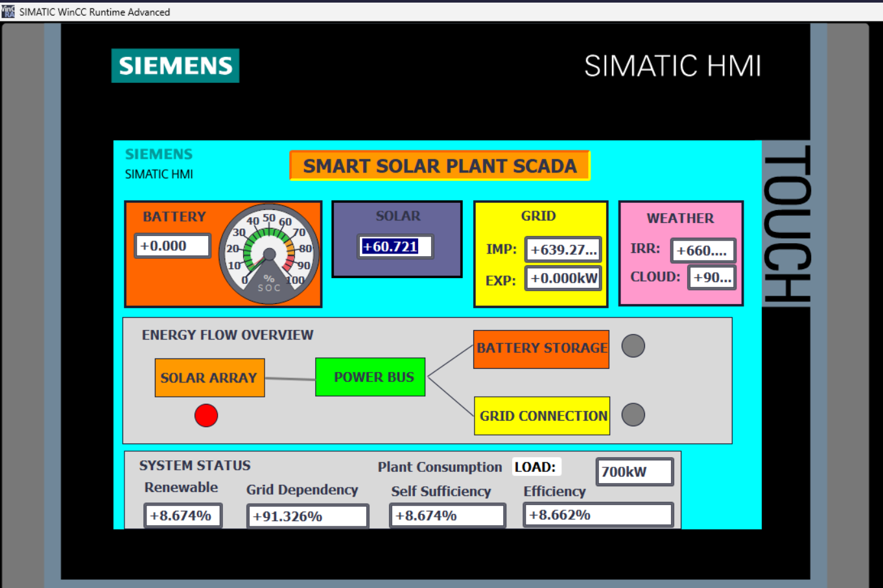Screen dimensions: 883x588
Task: Click the SOLAR ARRAY block
Action: pos(209,377)
